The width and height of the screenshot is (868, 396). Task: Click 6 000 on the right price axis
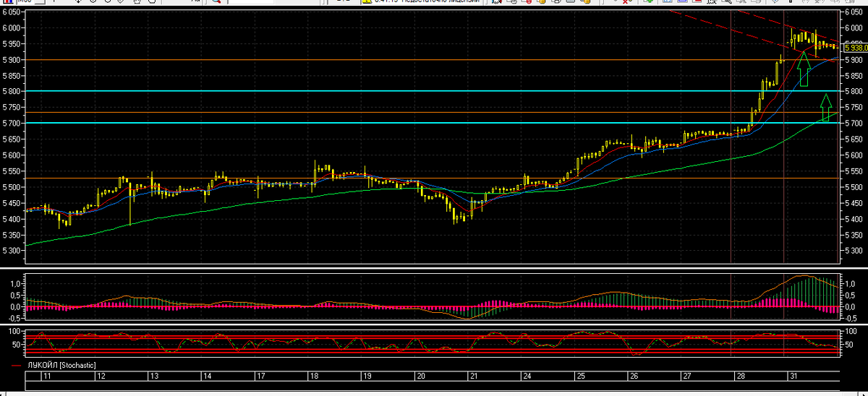[x=854, y=28]
